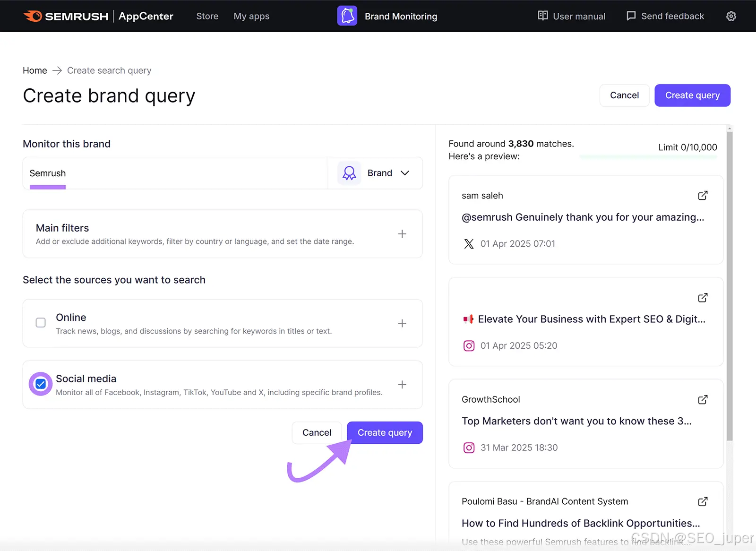Click the Monitor this brand heading
This screenshot has width=756, height=551.
coord(67,144)
